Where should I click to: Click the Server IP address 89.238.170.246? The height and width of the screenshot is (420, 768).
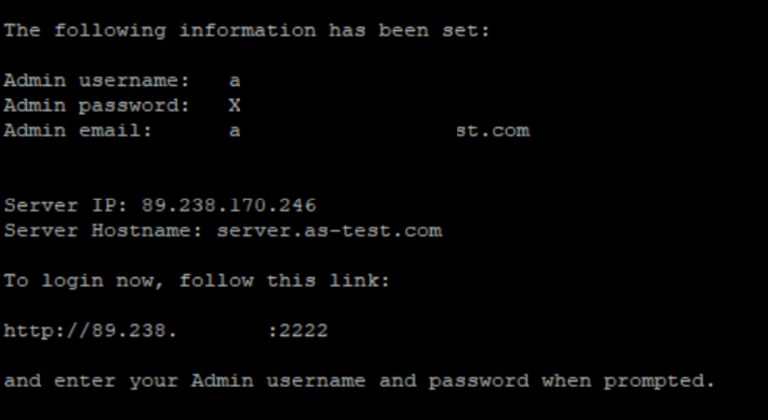pos(229,205)
